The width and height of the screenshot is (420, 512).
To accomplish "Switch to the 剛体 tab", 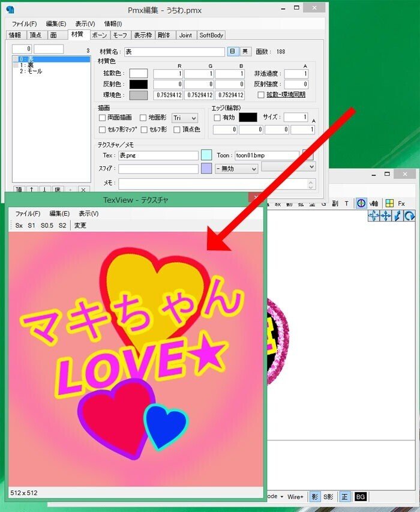I will coord(164,35).
